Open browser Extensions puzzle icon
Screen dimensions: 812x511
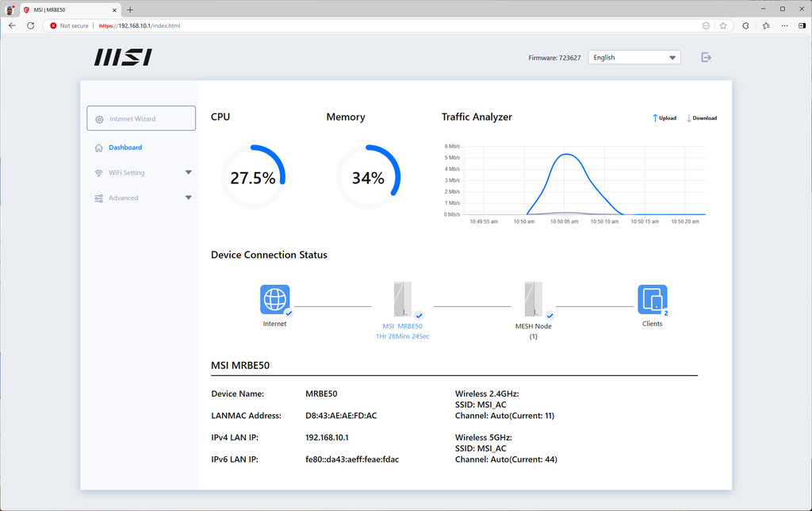(x=745, y=25)
